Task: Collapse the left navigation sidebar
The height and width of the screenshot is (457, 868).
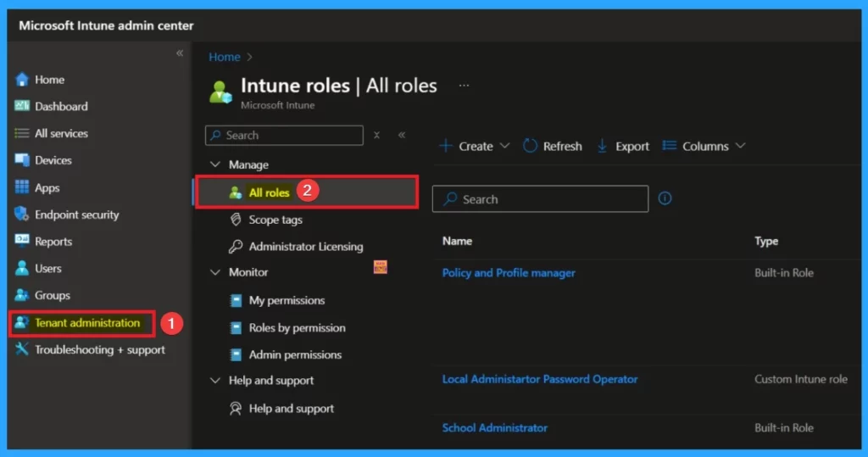Action: pyautogui.click(x=180, y=53)
